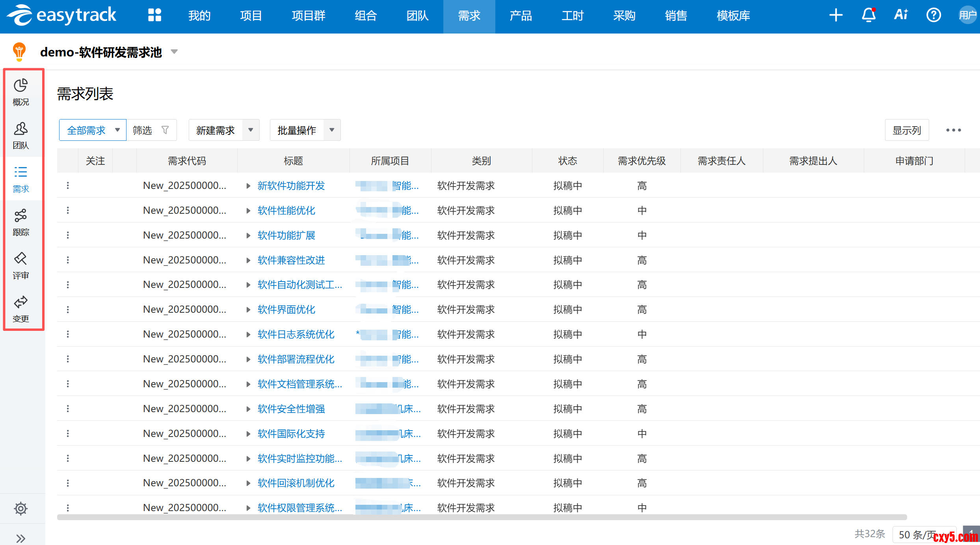Expand the 新软件功能开发 row triangle
980x545 pixels.
(x=248, y=186)
